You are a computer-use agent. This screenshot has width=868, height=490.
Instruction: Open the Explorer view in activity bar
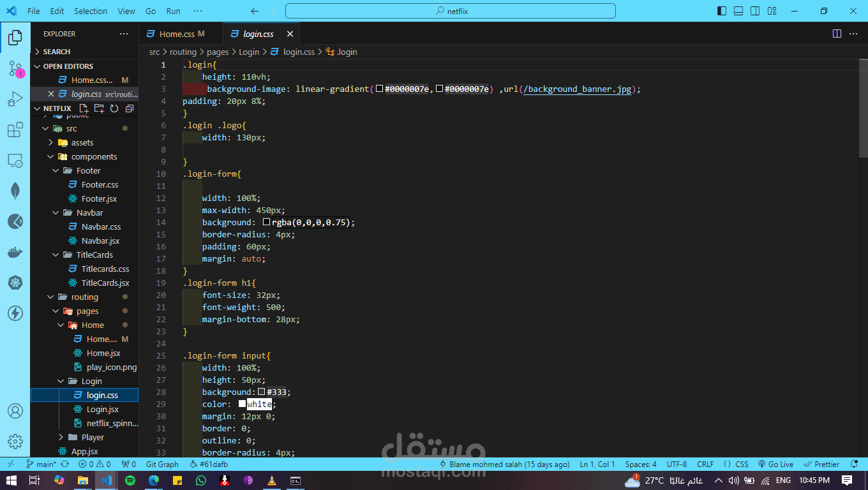[x=15, y=38]
